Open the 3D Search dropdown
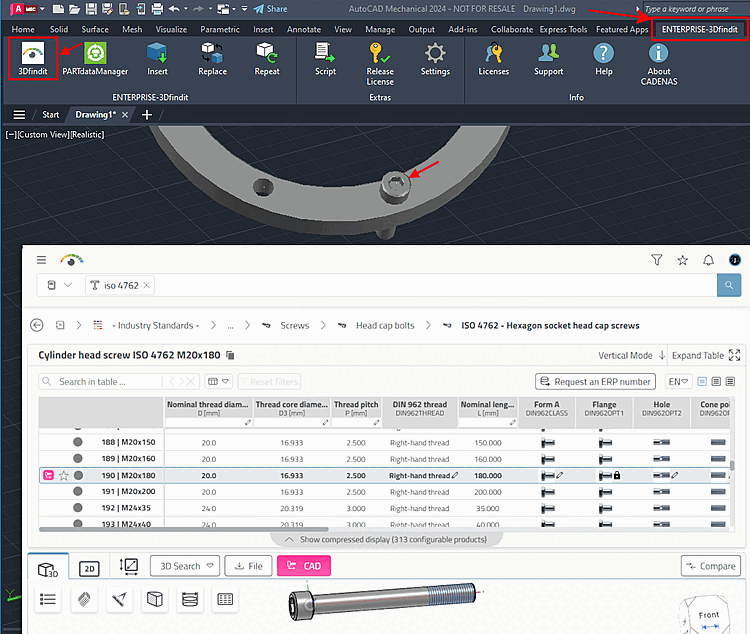Image resolution: width=750 pixels, height=634 pixels. (x=185, y=566)
